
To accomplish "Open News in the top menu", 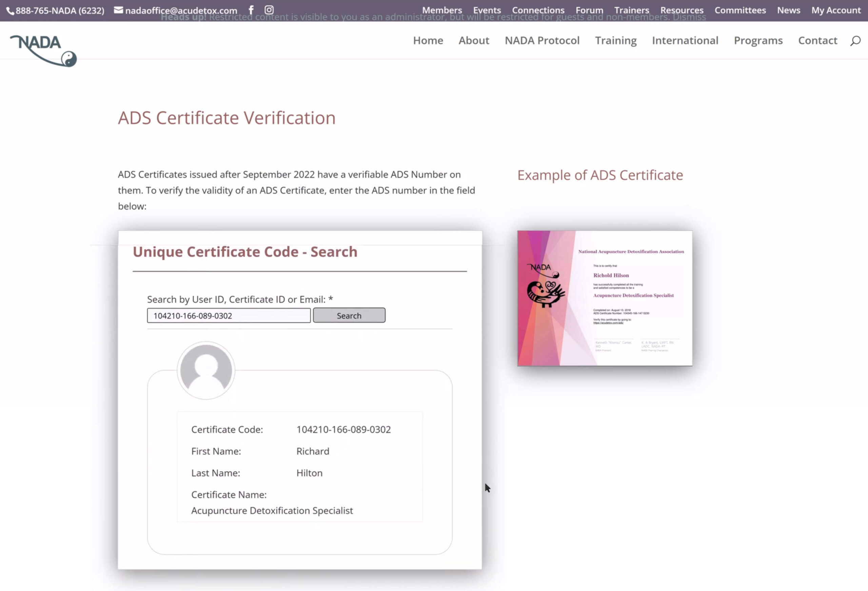I will coord(788,10).
